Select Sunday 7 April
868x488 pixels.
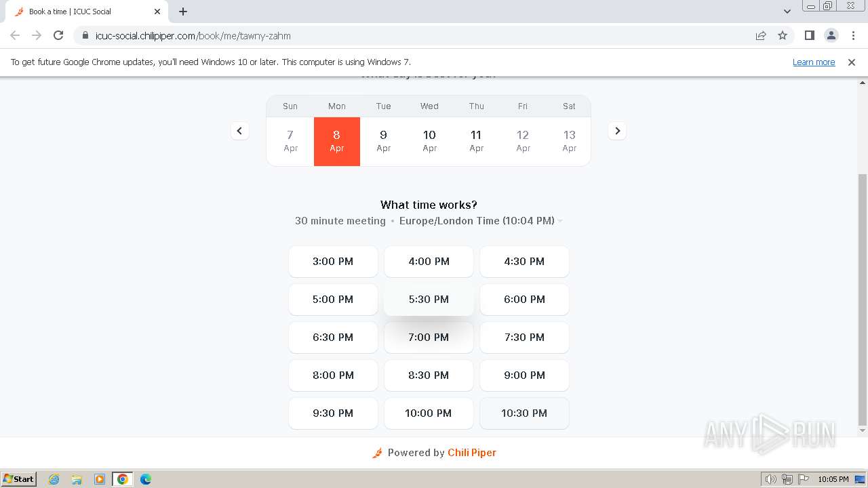290,141
